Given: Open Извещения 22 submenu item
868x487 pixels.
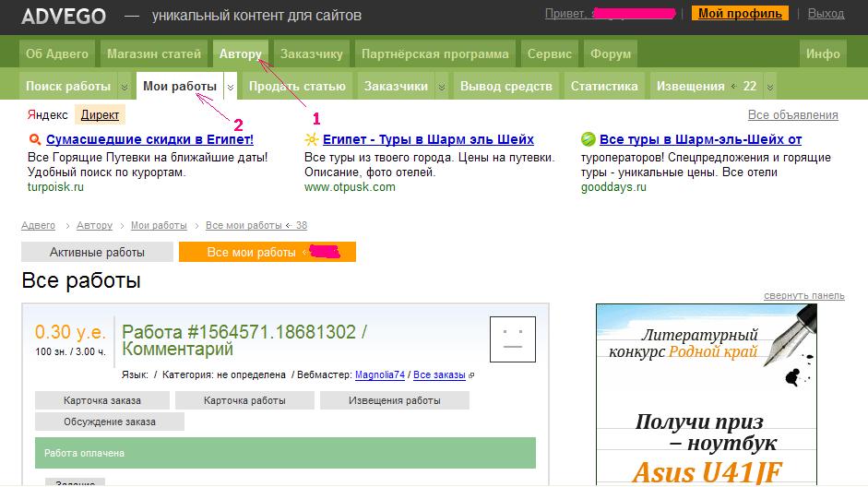Looking at the screenshot, I should [707, 87].
